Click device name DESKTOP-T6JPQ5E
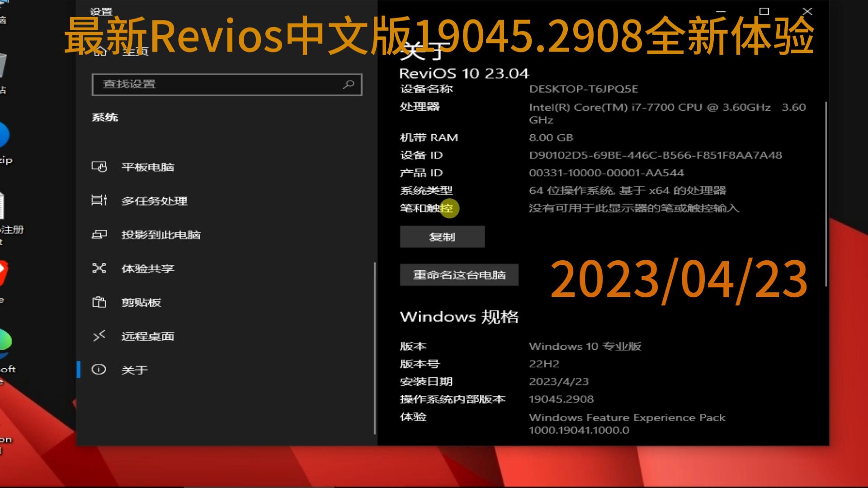868x488 pixels. (x=584, y=89)
